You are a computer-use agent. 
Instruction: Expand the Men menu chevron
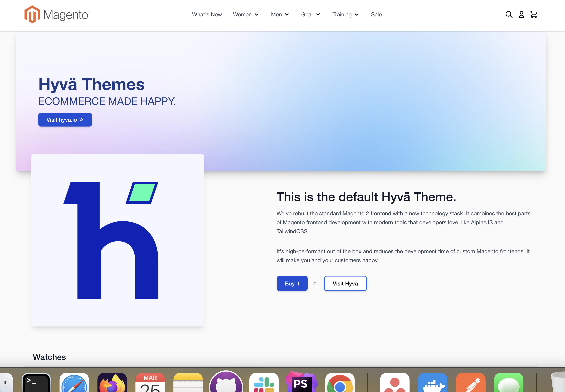[x=287, y=14]
